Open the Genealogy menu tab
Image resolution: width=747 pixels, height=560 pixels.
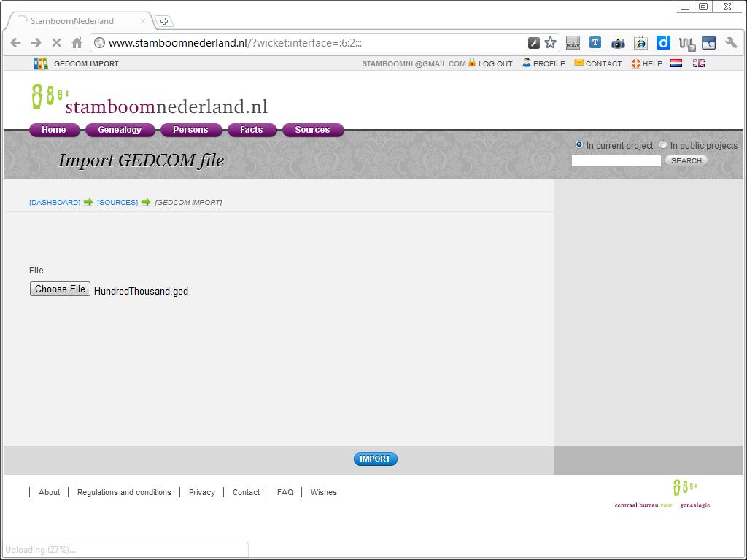(120, 130)
